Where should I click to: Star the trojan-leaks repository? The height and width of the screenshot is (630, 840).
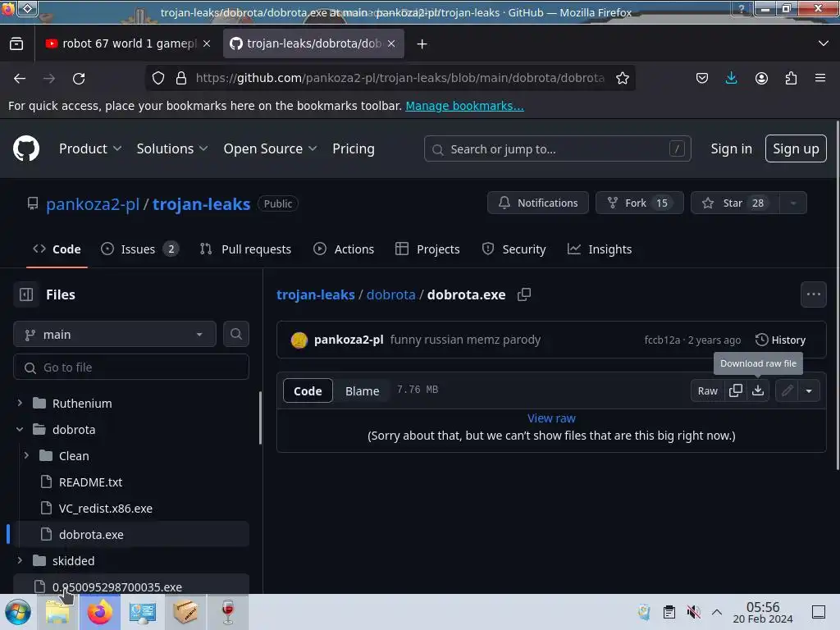[x=735, y=203]
